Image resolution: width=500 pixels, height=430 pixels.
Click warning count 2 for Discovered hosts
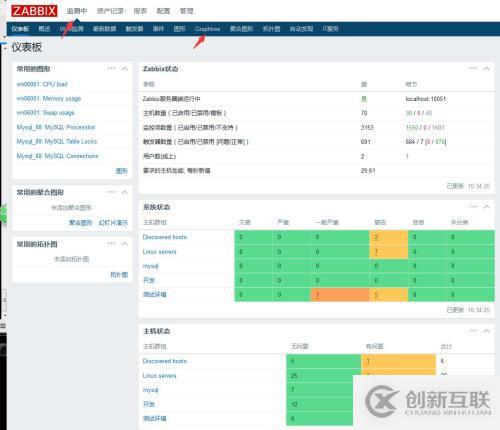pyautogui.click(x=376, y=237)
